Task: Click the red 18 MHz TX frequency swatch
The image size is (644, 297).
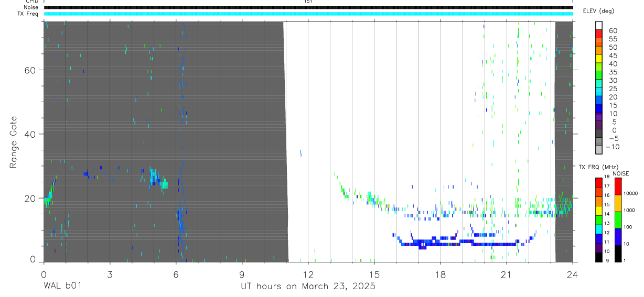Action: (x=599, y=182)
